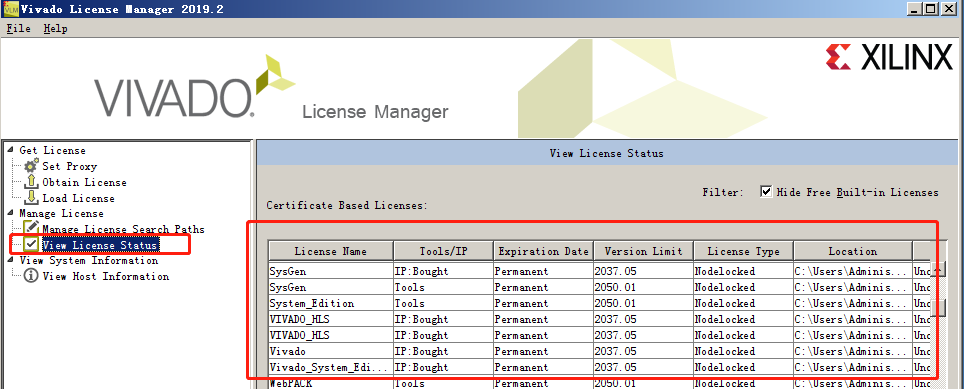This screenshot has width=964, height=389.
Task: Maximize the Vivado License Manager window
Action: pos(930,9)
